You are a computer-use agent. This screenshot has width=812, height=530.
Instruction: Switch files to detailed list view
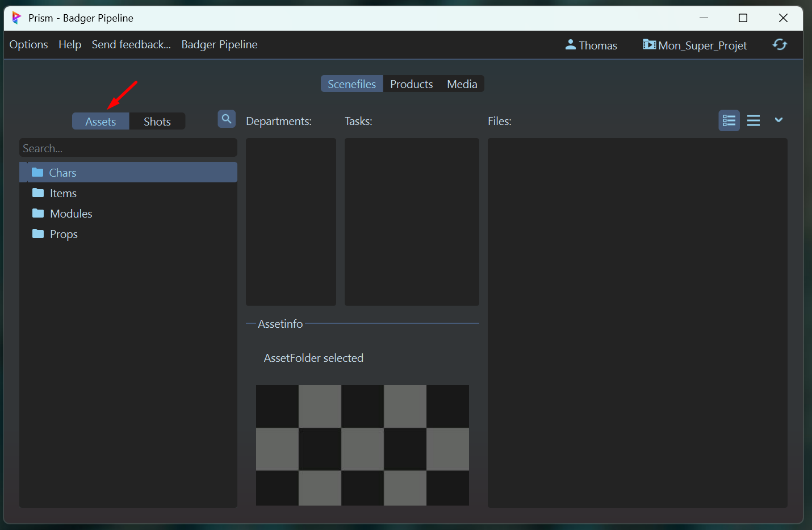pos(729,120)
